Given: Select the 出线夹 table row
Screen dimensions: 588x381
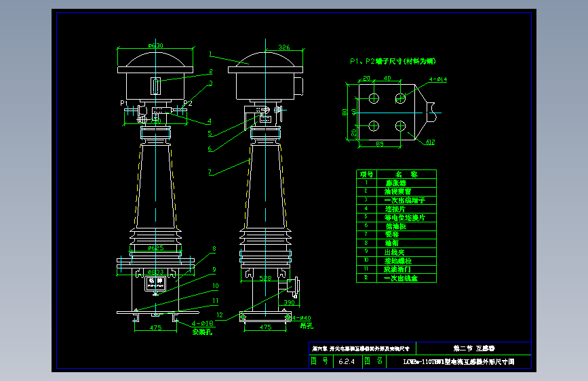Looking at the screenshot, I should point(396,252).
